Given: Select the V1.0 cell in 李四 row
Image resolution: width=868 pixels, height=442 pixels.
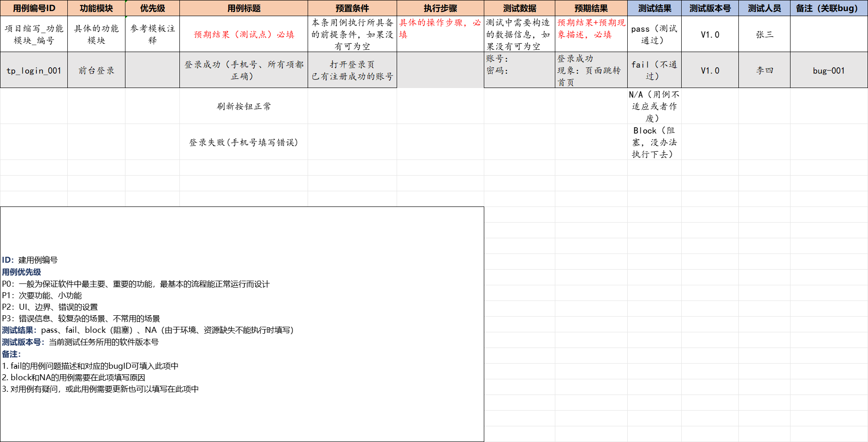Looking at the screenshot, I should (710, 70).
